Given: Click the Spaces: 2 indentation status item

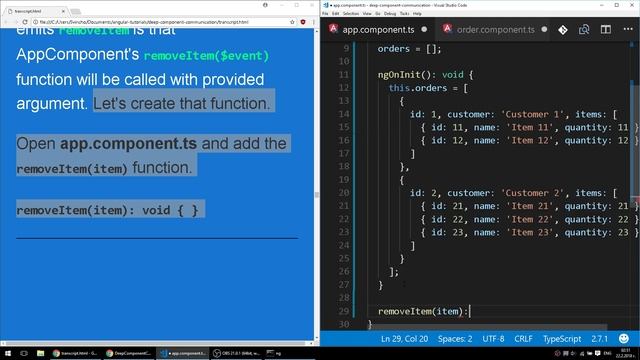Looking at the screenshot, I should [x=455, y=339].
